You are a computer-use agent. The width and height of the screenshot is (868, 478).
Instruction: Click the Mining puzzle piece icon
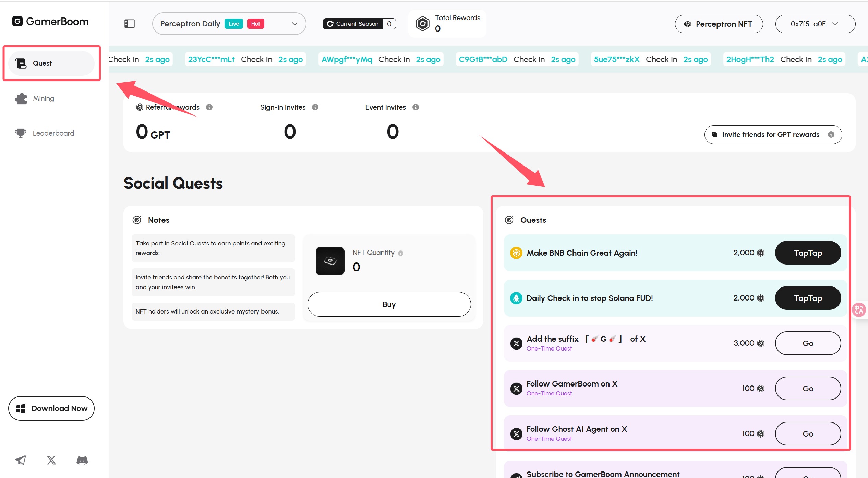click(x=21, y=98)
